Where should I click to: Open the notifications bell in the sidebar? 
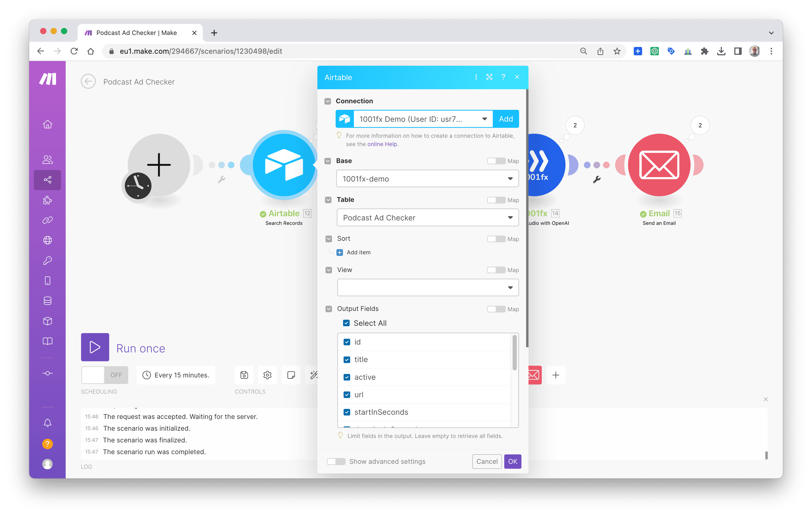pos(47,423)
